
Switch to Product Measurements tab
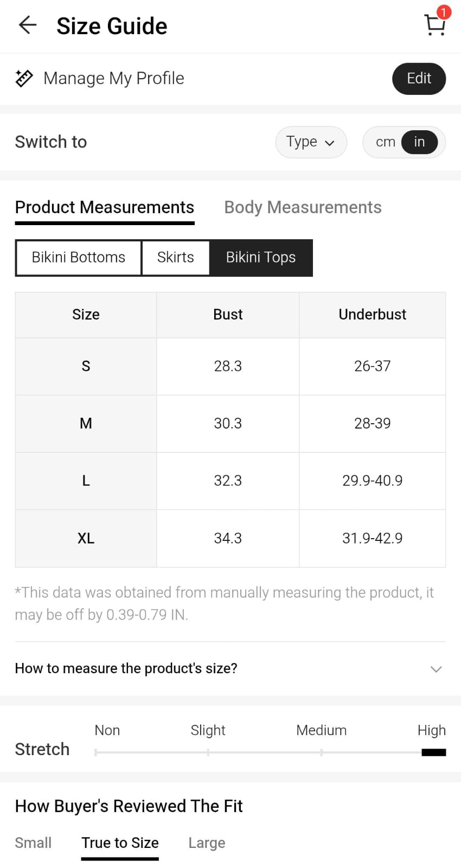pos(105,207)
